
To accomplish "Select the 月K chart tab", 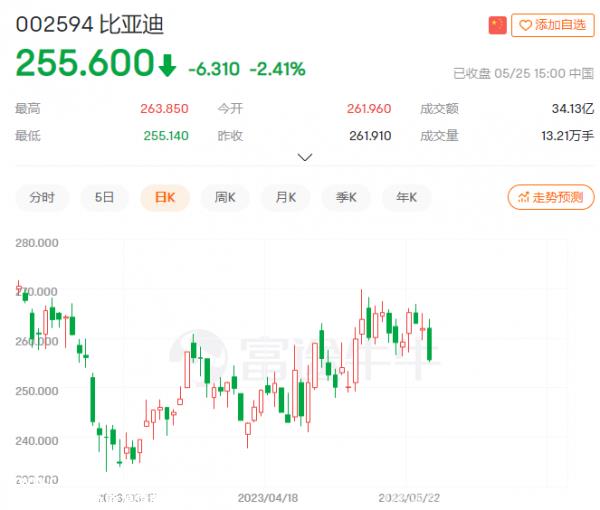I will (x=285, y=197).
